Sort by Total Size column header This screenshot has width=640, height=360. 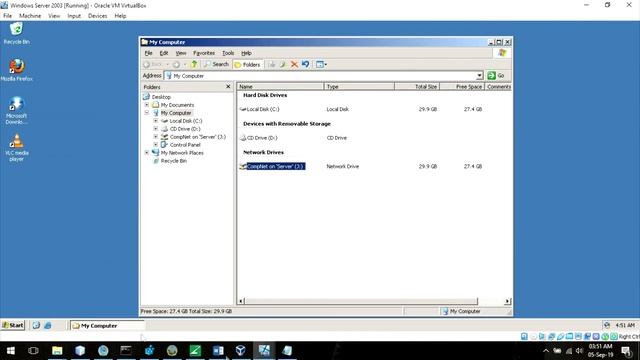[x=417, y=87]
